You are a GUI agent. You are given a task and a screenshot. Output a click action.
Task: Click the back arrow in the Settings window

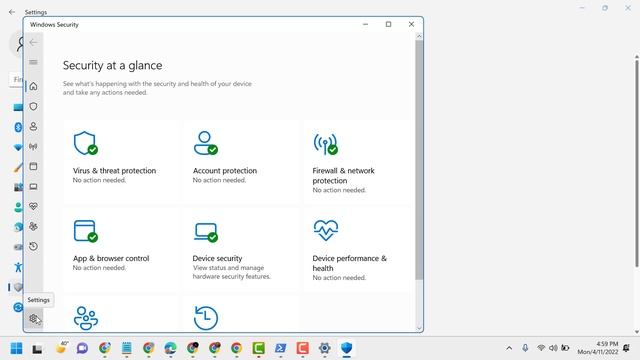pyautogui.click(x=12, y=12)
